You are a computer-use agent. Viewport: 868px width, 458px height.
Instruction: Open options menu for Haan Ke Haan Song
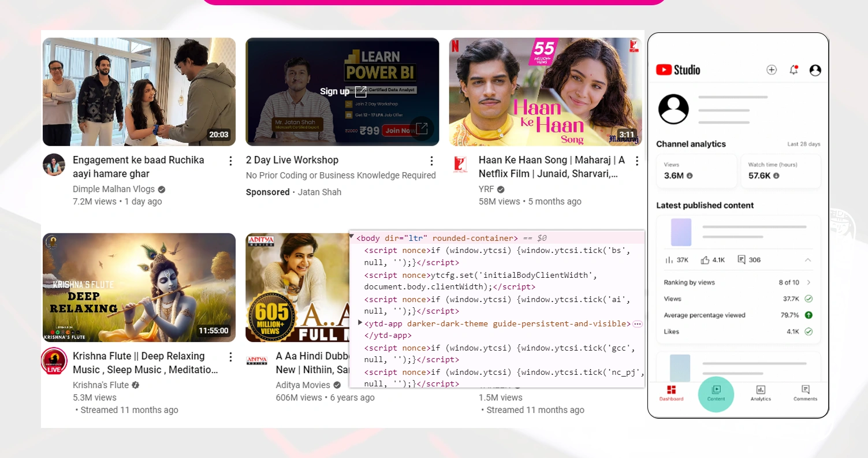click(637, 161)
